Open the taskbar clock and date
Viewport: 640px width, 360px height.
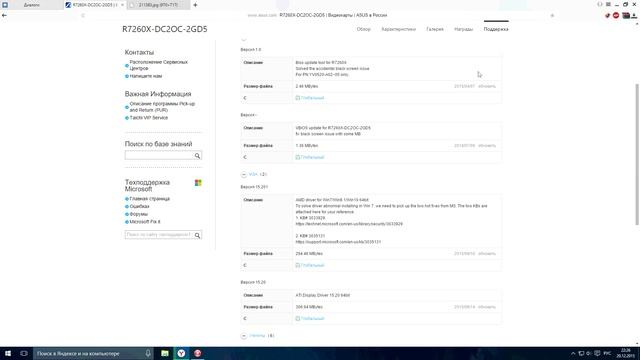tap(625, 353)
